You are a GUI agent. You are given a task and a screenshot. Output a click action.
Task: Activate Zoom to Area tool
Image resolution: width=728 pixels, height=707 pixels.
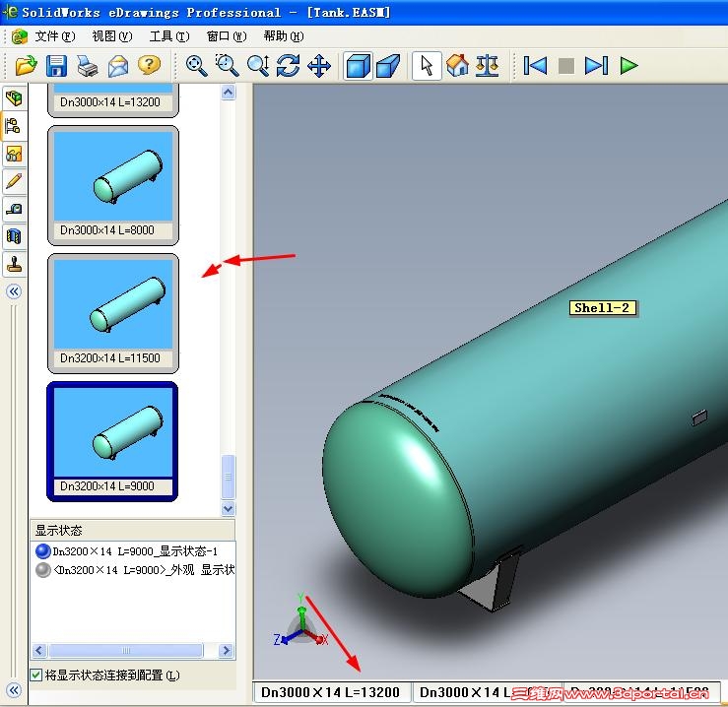tap(227, 65)
